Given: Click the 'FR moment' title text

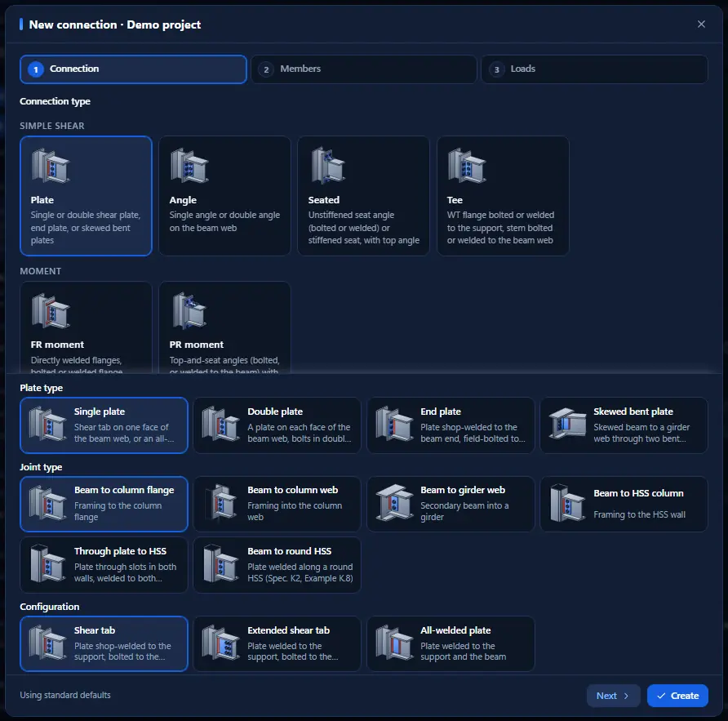Looking at the screenshot, I should pos(57,345).
